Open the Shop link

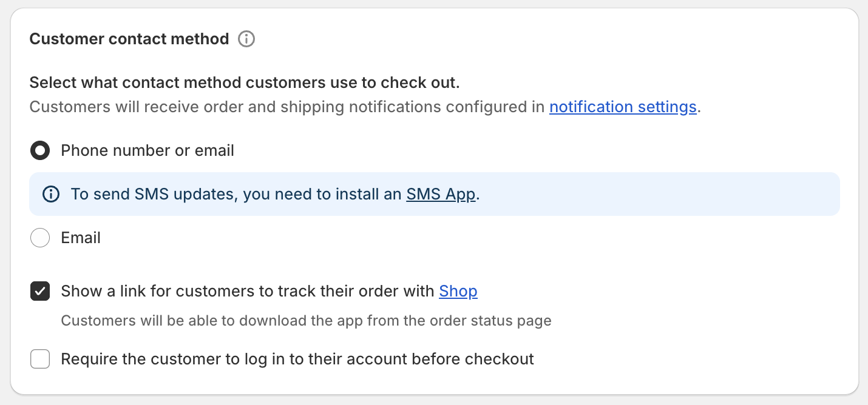(458, 291)
